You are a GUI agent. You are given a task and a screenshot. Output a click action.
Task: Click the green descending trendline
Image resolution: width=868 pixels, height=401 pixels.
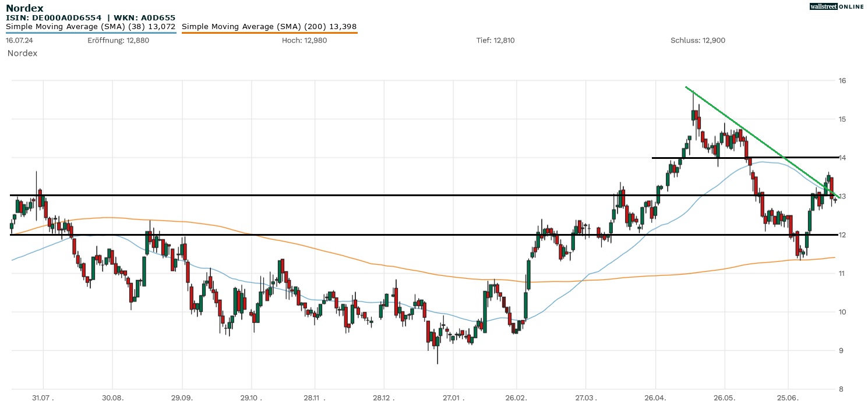point(763,143)
